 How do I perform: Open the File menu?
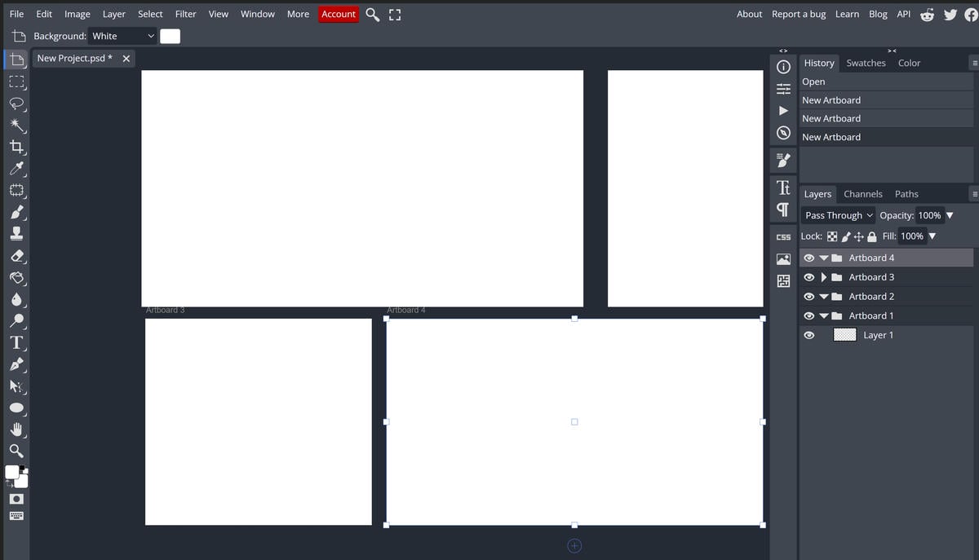click(x=16, y=14)
